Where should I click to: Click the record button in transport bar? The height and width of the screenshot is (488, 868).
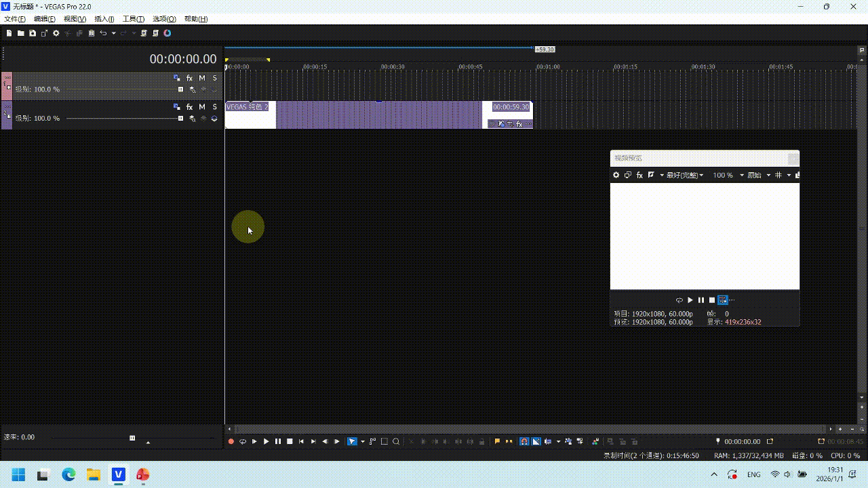coord(231,442)
